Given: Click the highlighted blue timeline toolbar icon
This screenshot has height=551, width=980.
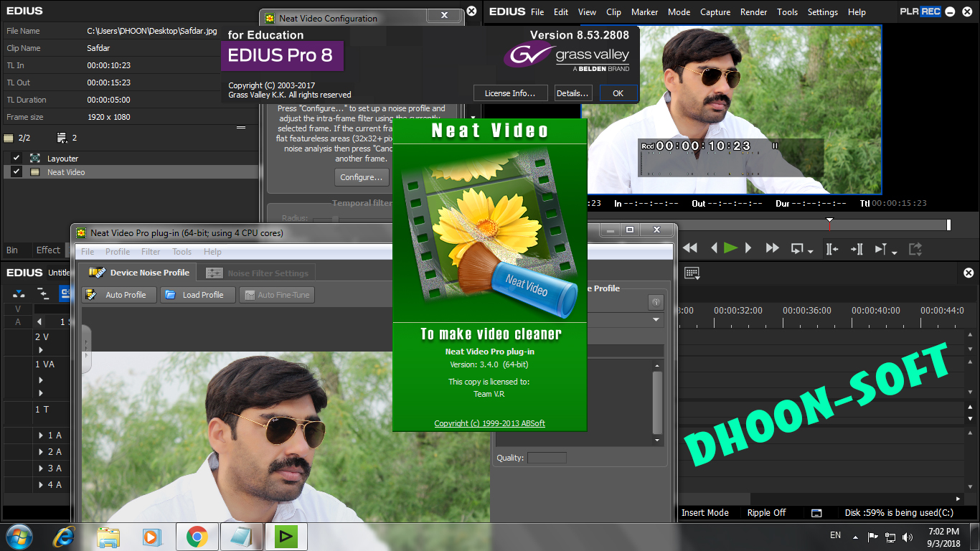Looking at the screenshot, I should click(65, 293).
